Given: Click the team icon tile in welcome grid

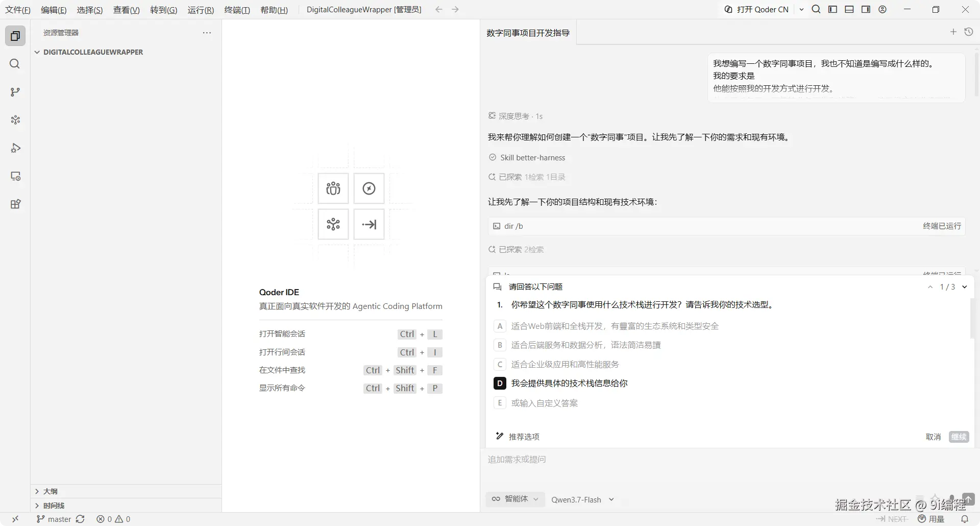Looking at the screenshot, I should [333, 188].
